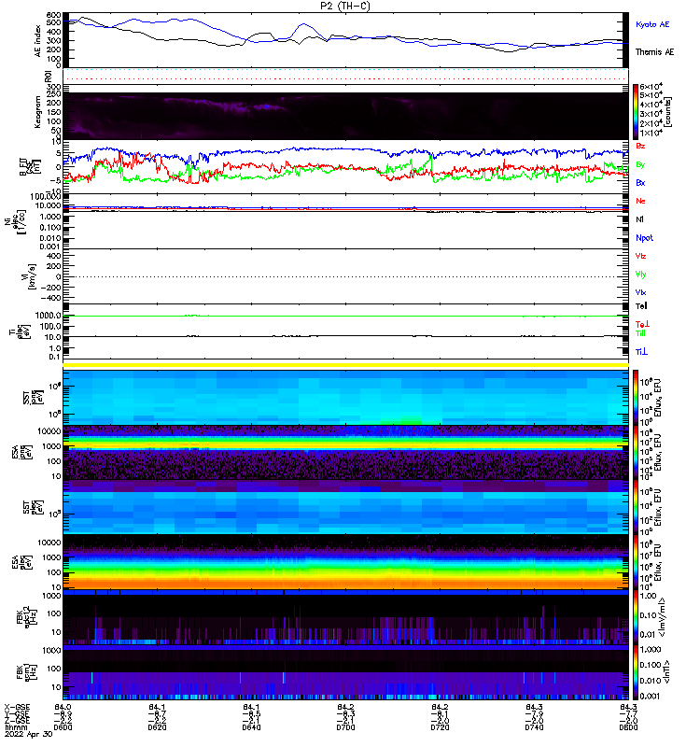Click the "0600" time tick label
This screenshot has height=747, width=700.
point(63,727)
